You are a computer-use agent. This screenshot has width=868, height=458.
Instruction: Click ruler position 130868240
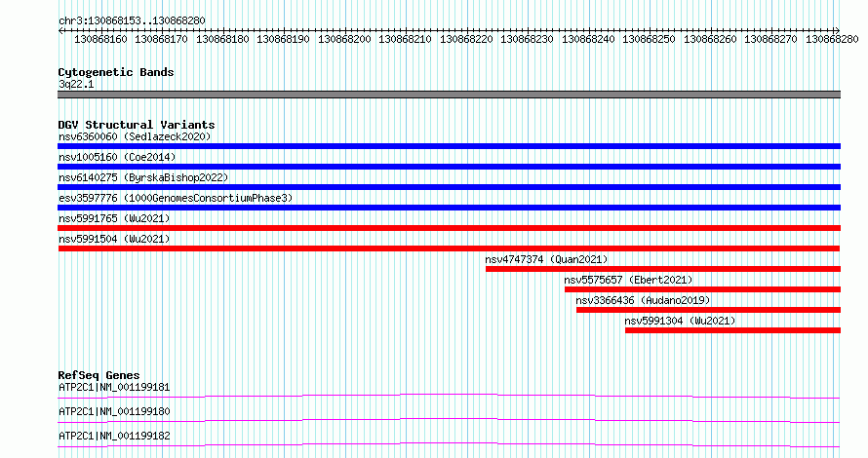[x=588, y=39]
